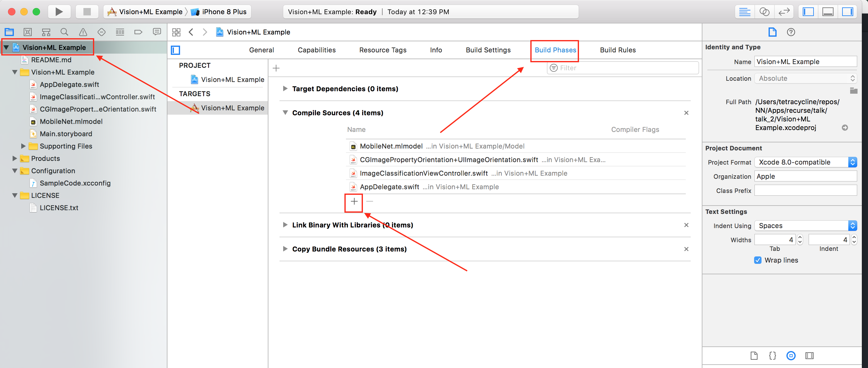Expand Target Dependencies section

[285, 89]
